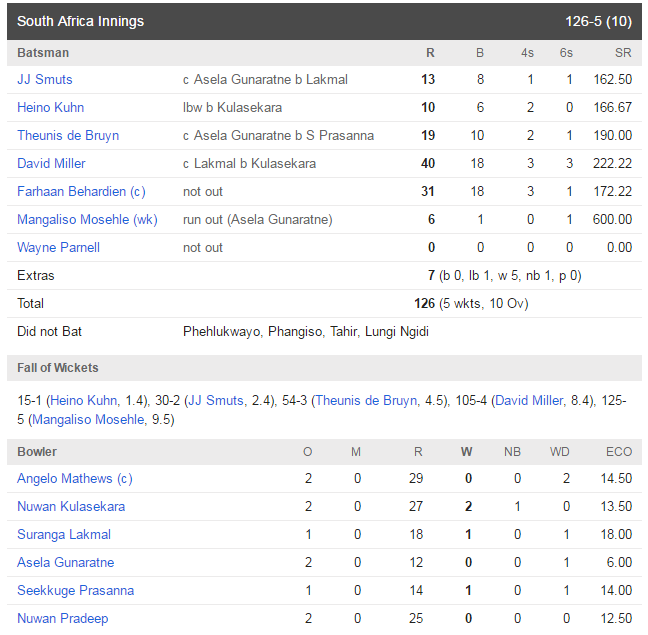Open Wayne Parnell player profile
This screenshot has width=648, height=635.
tap(58, 247)
